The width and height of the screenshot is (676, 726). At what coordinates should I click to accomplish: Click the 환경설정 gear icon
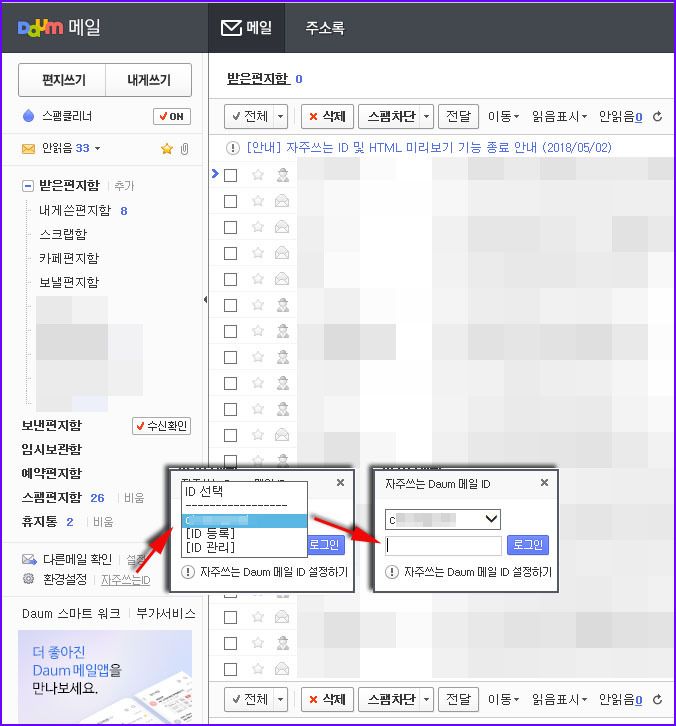pos(29,578)
